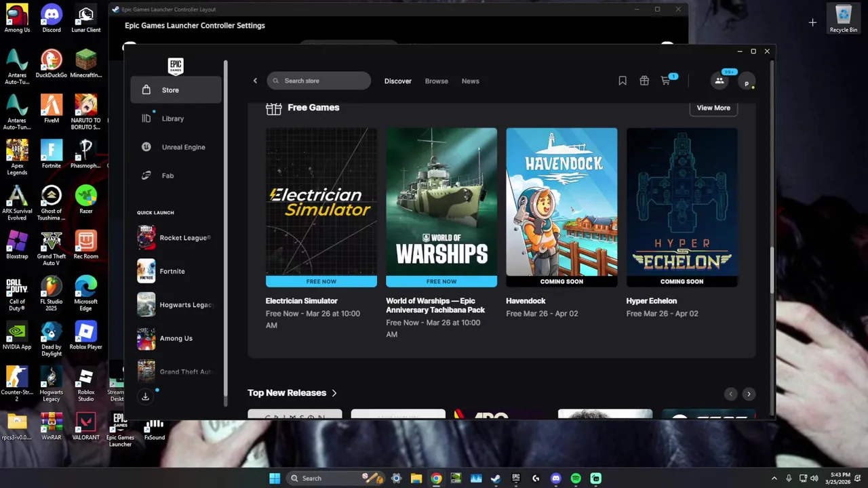Select WinRAR desktop shortcut
The height and width of the screenshot is (488, 868).
[x=52, y=427]
